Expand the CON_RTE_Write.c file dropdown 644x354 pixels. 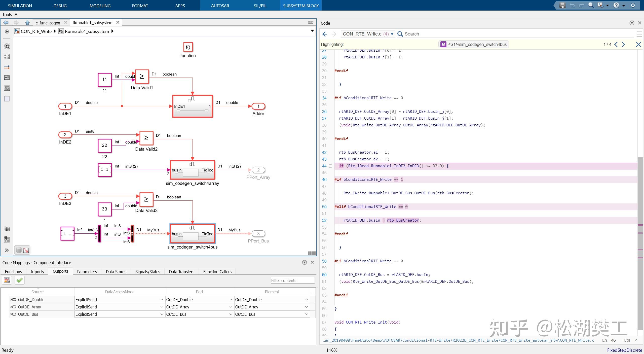pos(392,34)
